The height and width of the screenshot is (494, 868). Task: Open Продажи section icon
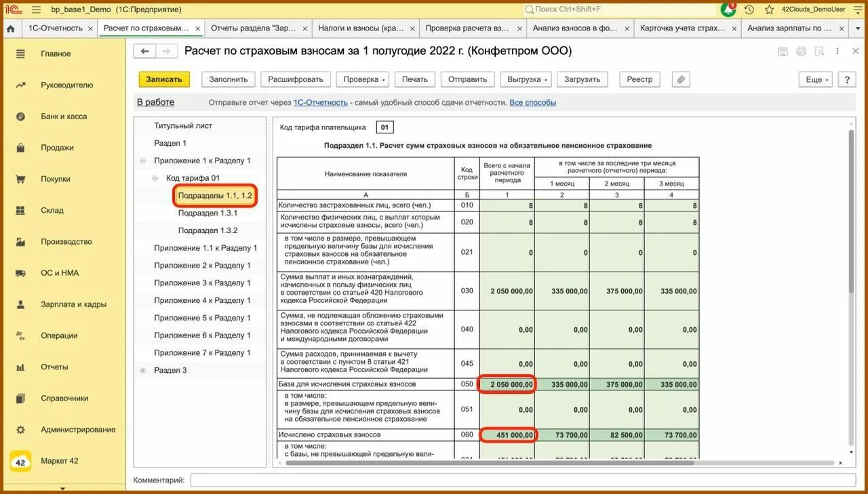coord(20,148)
